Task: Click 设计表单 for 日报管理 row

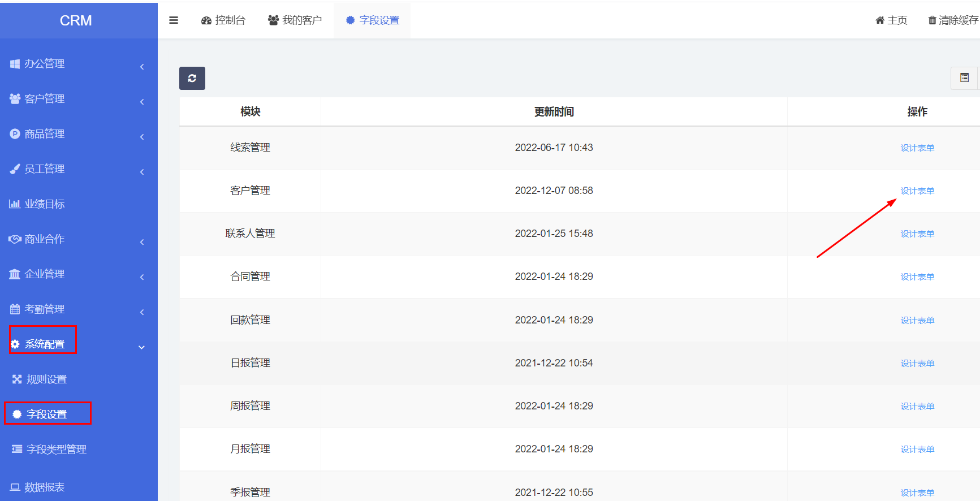Action: pos(917,364)
